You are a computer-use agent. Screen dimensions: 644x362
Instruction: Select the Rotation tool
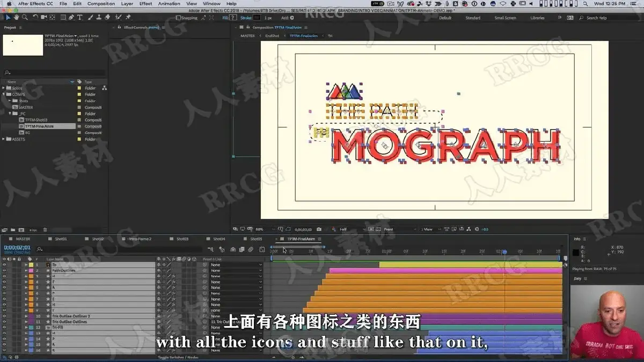pyautogui.click(x=35, y=17)
